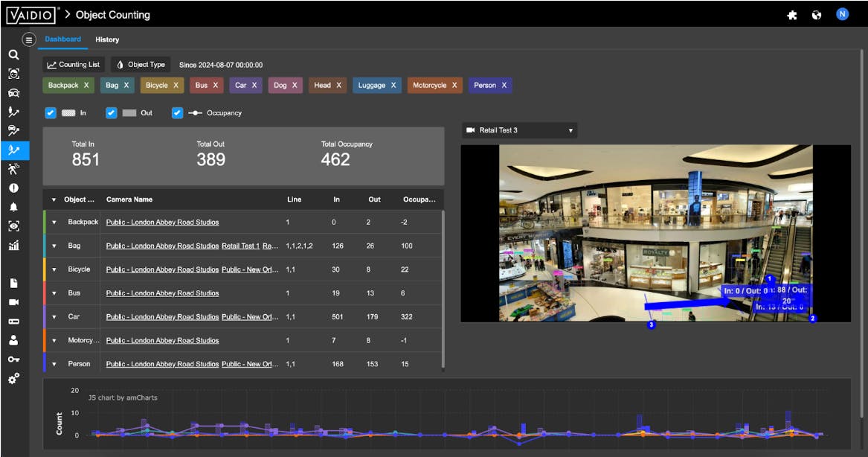Click the globe language icon
This screenshot has height=457, width=868.
(817, 15)
